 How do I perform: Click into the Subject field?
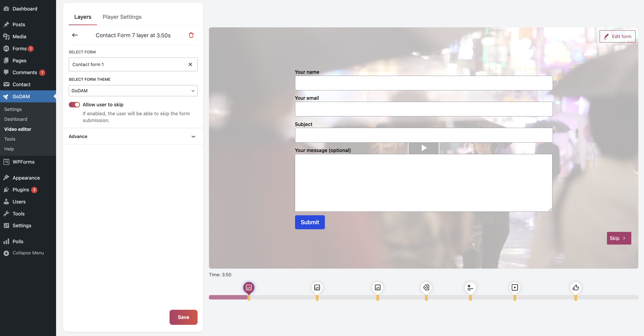[x=424, y=135]
